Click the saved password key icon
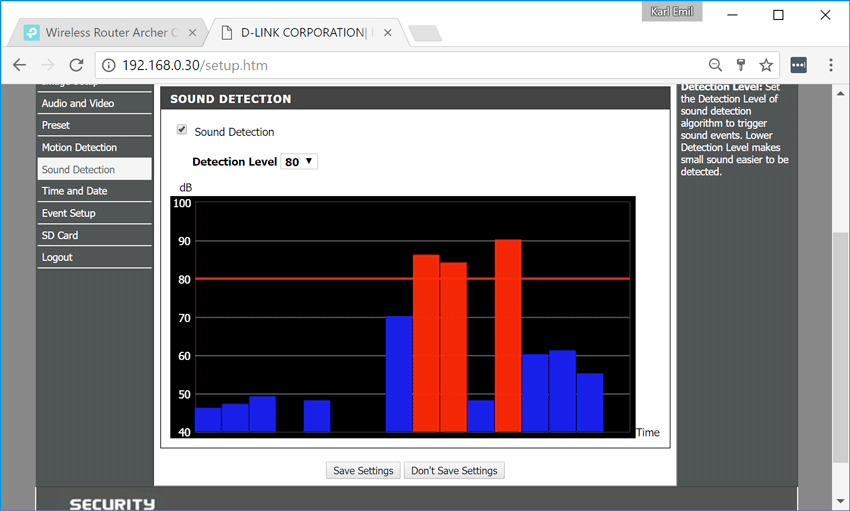Viewport: 850px width, 511px height. point(741,65)
